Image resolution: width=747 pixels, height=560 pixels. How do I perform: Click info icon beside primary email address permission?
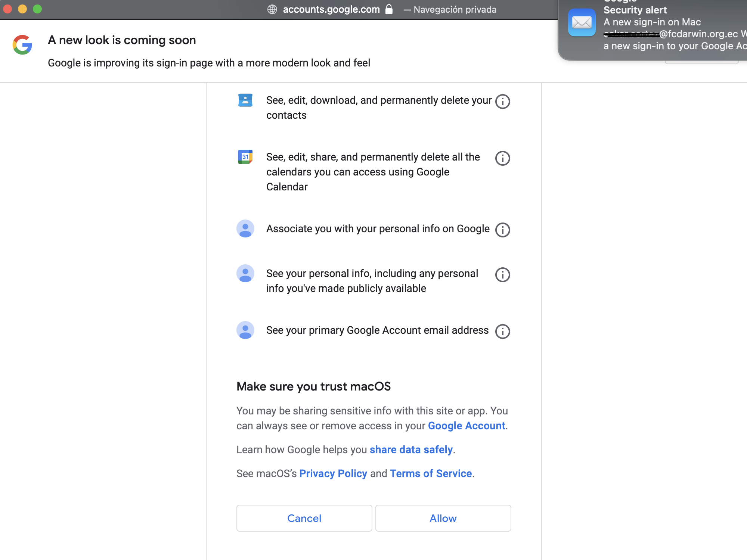[x=502, y=332]
